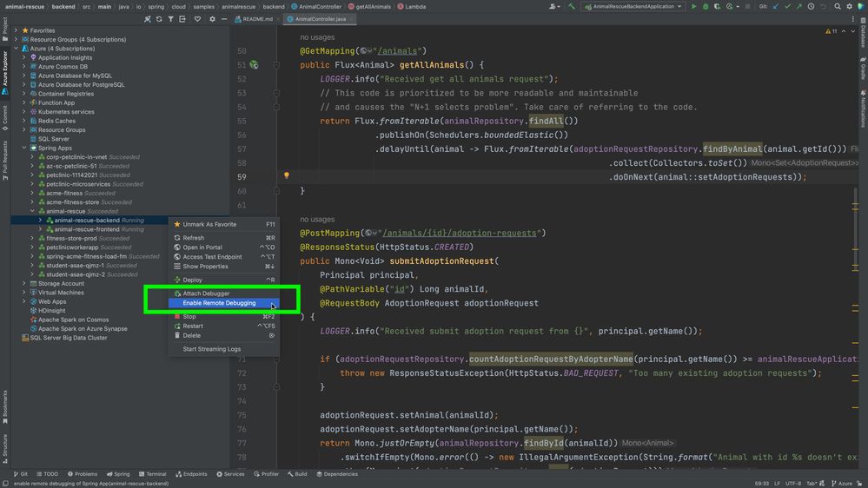The height and width of the screenshot is (488, 868).
Task: Push commits with the green arrow icon
Action: [x=798, y=7]
